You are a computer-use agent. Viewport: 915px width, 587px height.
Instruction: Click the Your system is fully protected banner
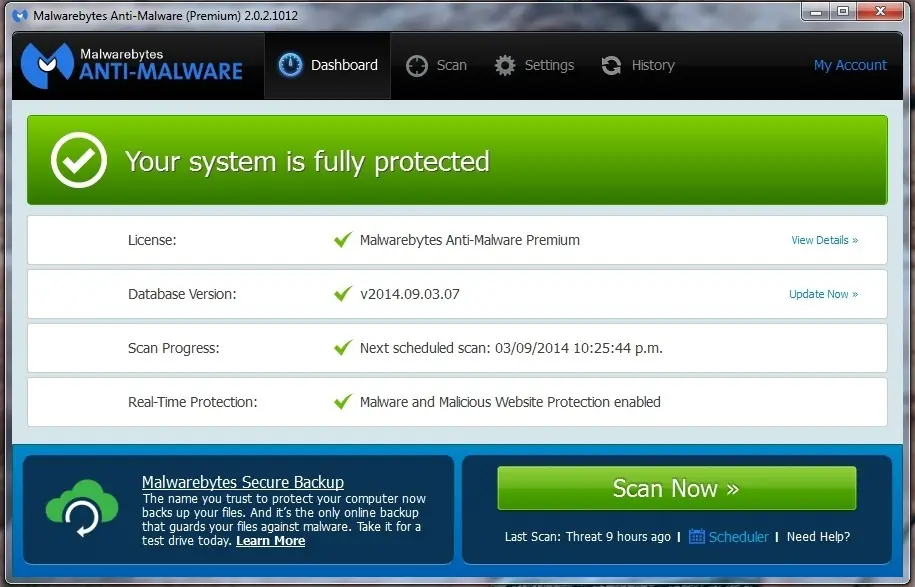(x=458, y=160)
